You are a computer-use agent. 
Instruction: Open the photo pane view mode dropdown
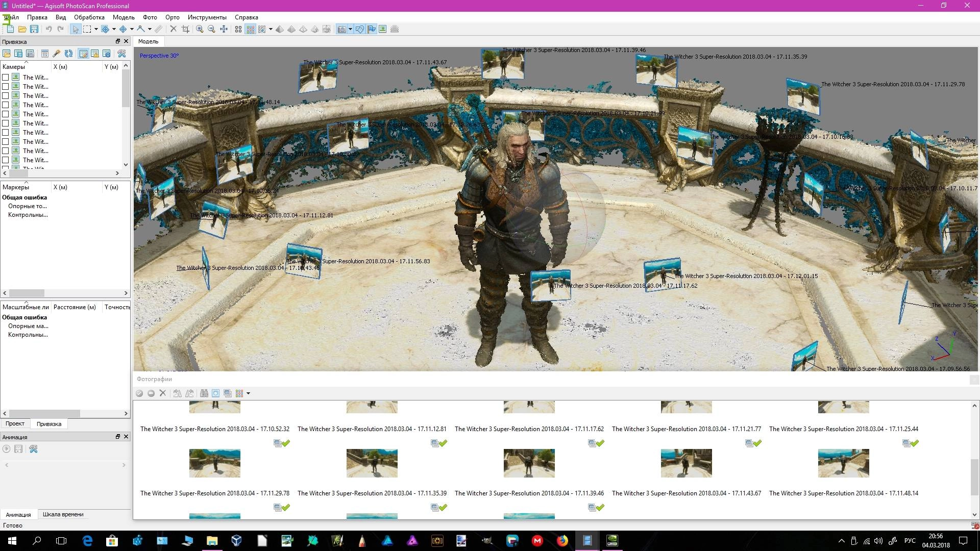[248, 393]
